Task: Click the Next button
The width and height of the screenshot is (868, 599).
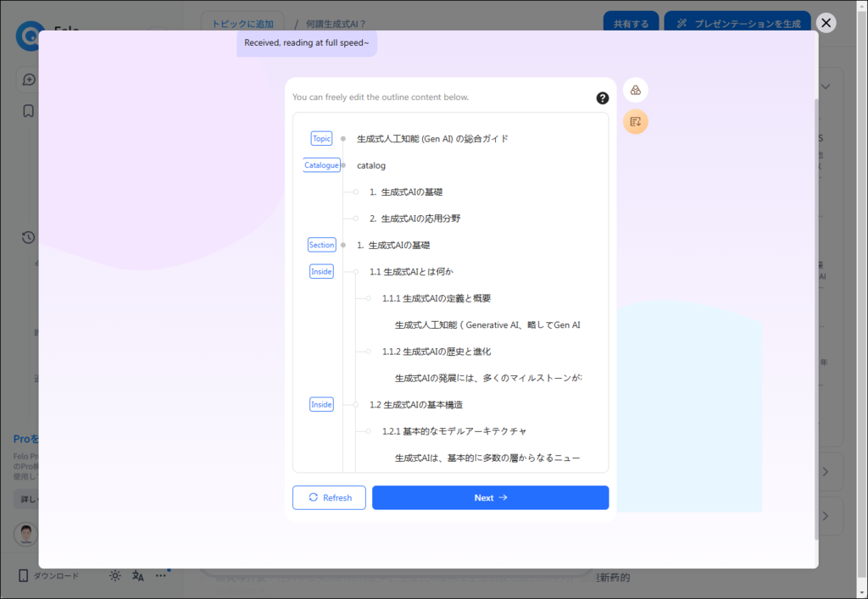Action: pyautogui.click(x=491, y=498)
